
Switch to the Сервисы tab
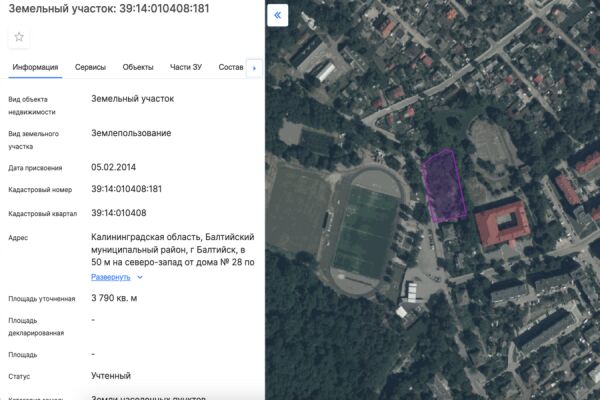pos(91,68)
